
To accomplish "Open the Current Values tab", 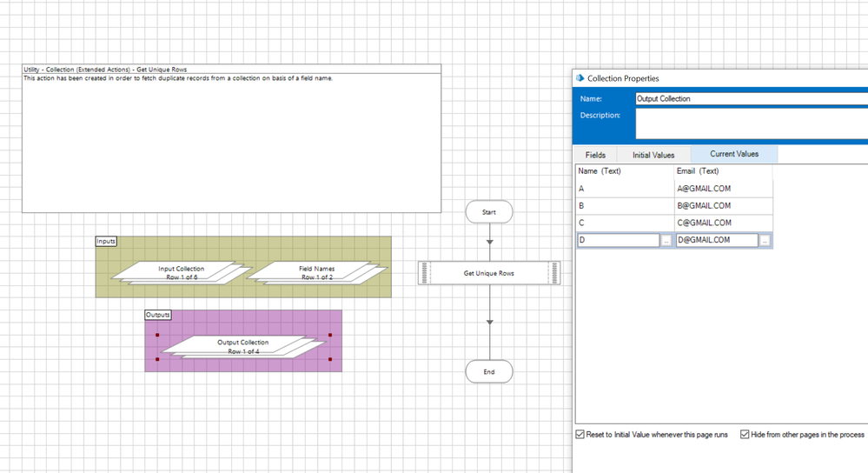I will click(x=734, y=154).
